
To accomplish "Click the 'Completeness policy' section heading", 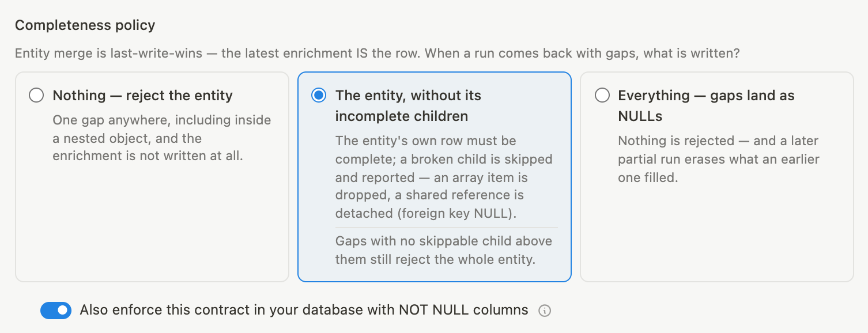I will click(85, 25).
